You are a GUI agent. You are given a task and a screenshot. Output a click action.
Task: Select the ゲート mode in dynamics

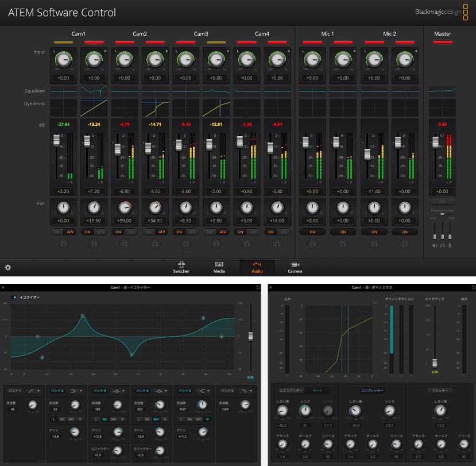coord(317,391)
